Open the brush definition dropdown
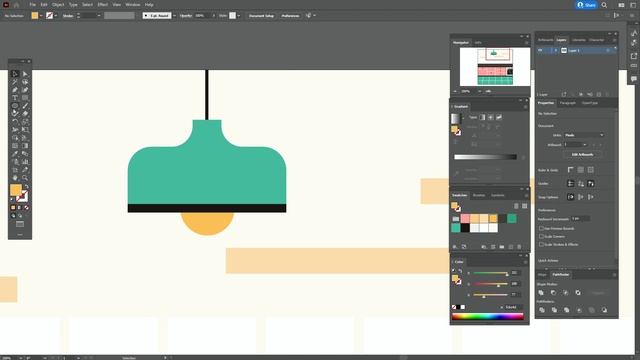This screenshot has width=640, height=360. (174, 16)
